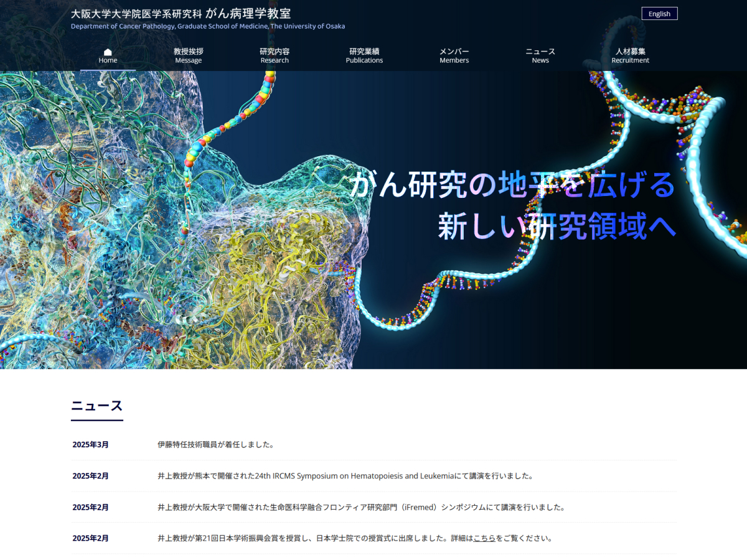This screenshot has height=560, width=747.
Task: Open ニュース News from the navigation bar
Action: click(x=540, y=56)
